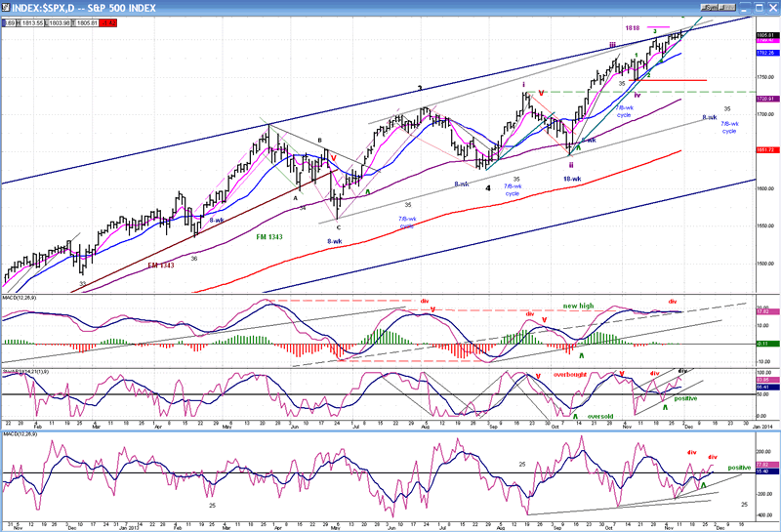Select the black 1805.81 price axis label
This screenshot has width=781, height=532.
tap(767, 35)
